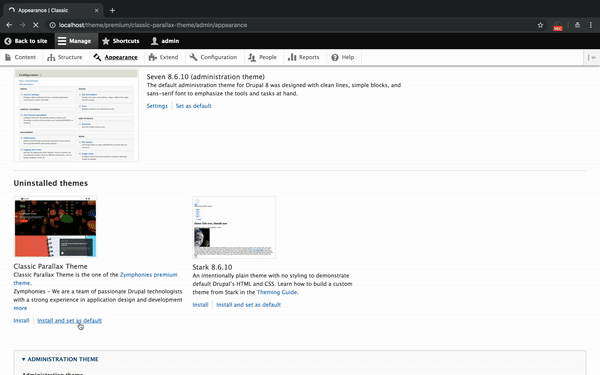Collapse the Administration Theme section
Screen dimensions: 600x375
click(x=60, y=359)
